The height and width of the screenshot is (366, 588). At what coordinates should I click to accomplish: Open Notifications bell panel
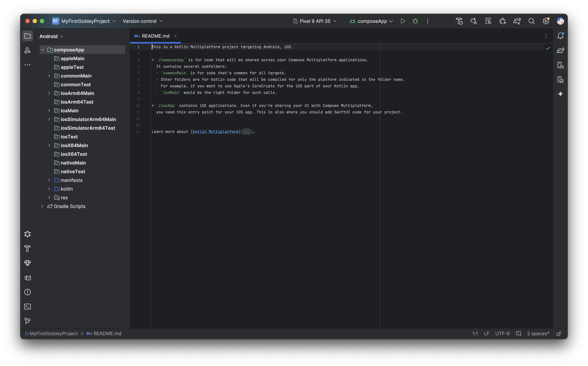tap(560, 36)
